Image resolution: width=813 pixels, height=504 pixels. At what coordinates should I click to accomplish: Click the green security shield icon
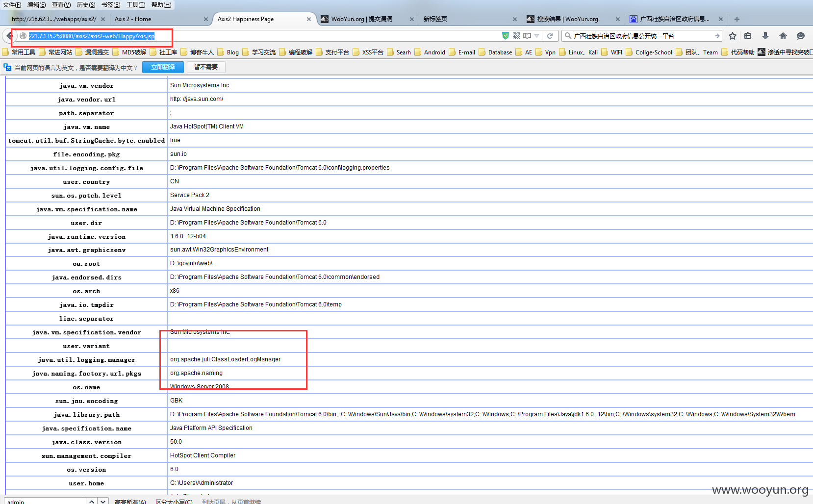[x=506, y=36]
